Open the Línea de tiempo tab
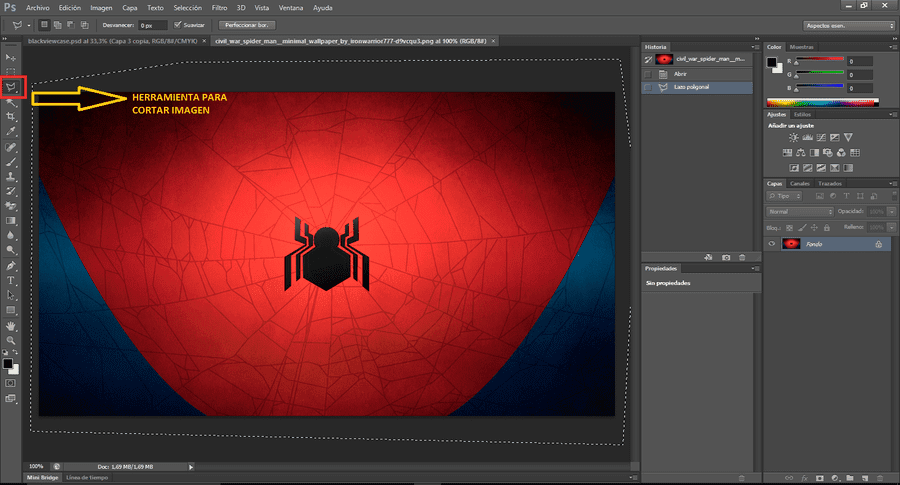Image resolution: width=900 pixels, height=485 pixels. [x=87, y=478]
